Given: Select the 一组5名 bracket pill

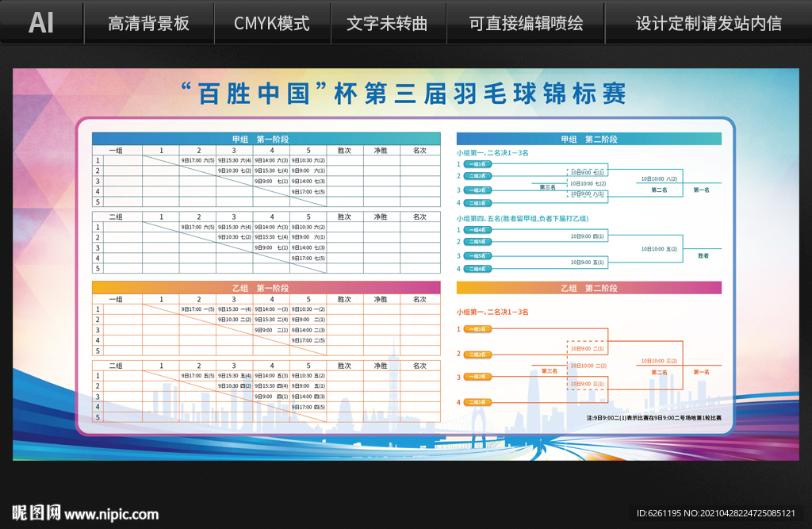Looking at the screenshot, I should (477, 256).
